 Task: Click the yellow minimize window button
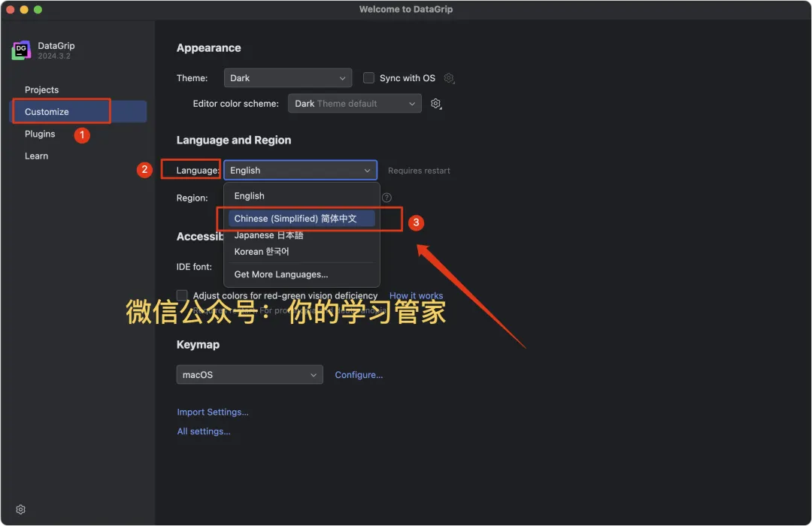point(24,9)
